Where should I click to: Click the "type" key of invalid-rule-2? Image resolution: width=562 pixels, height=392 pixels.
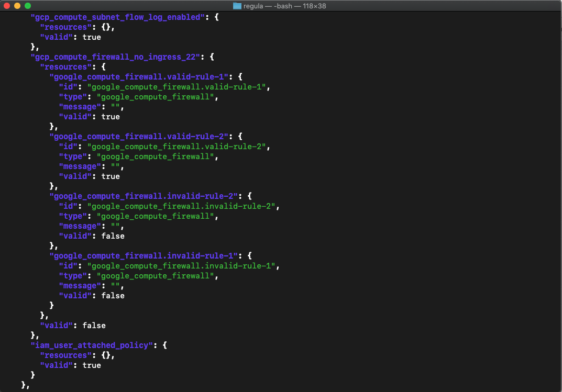coord(73,216)
